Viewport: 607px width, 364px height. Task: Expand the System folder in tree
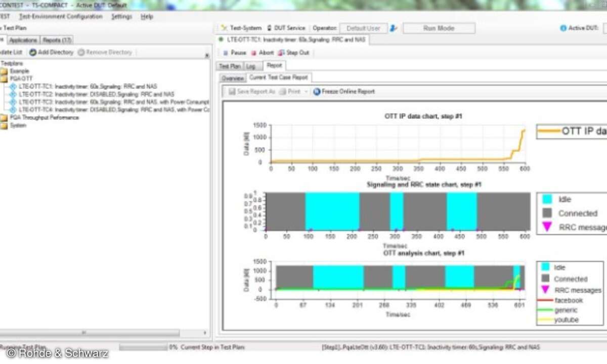[4, 126]
